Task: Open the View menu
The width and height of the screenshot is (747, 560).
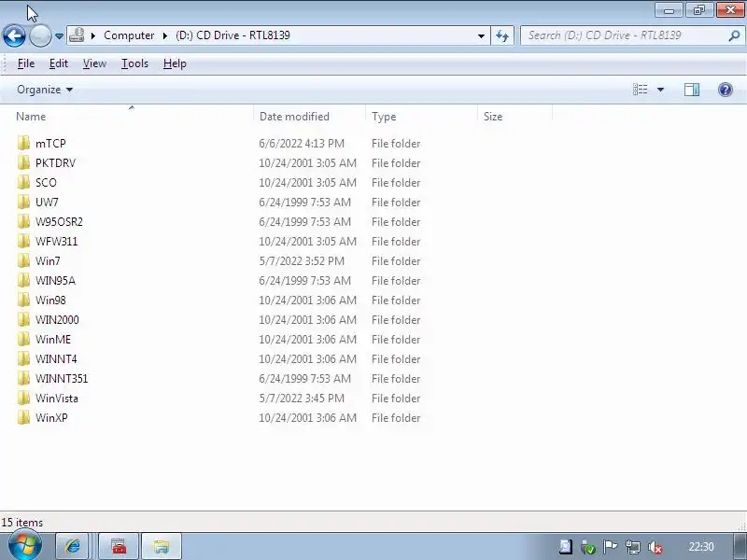Action: pos(94,63)
